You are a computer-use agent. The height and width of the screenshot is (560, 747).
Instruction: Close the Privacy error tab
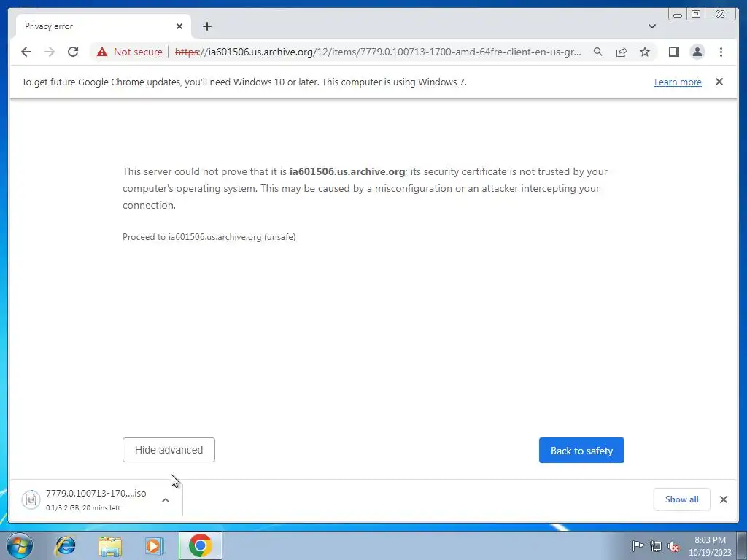click(179, 26)
